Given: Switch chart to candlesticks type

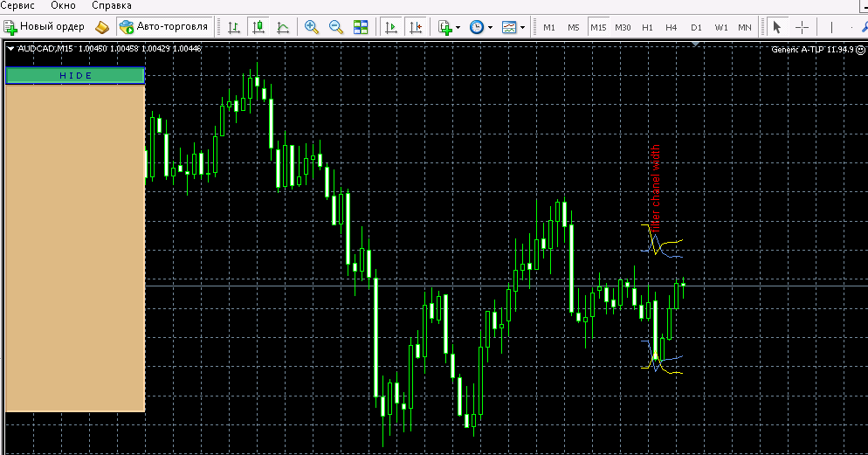Looking at the screenshot, I should point(258,26).
